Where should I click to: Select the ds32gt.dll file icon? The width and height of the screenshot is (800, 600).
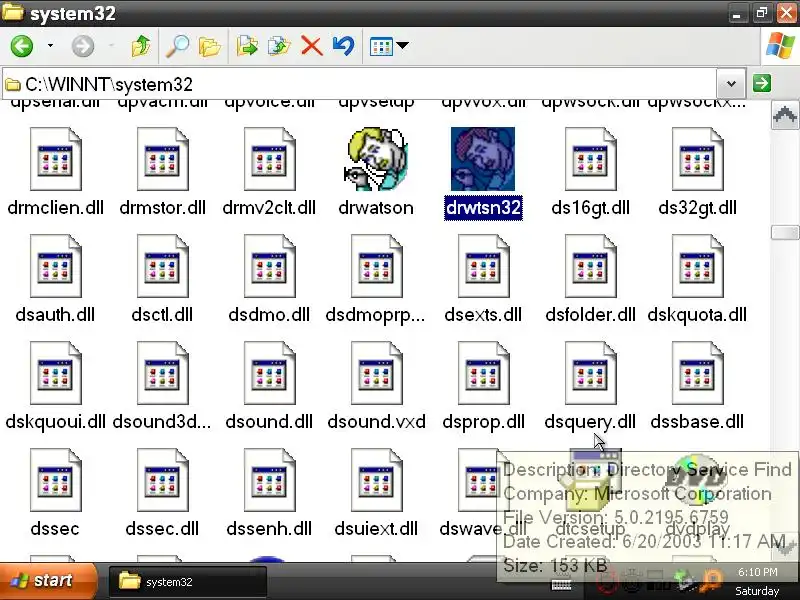coord(697,159)
